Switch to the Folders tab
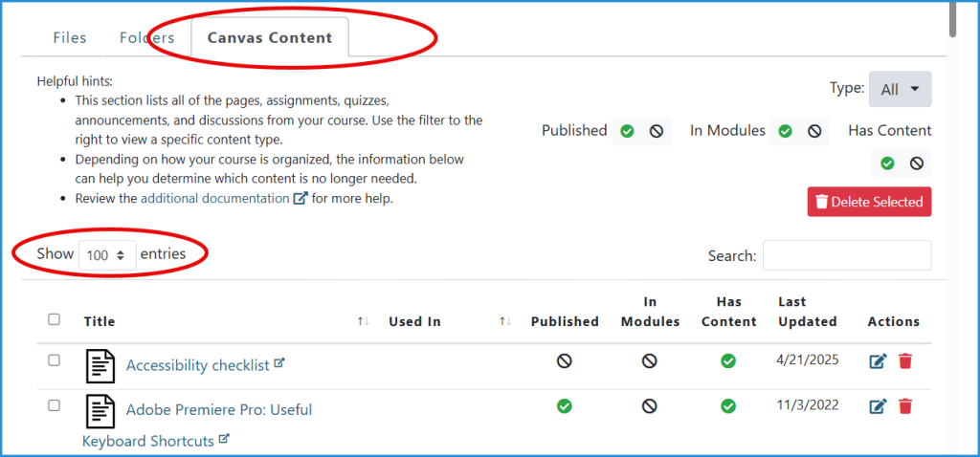 (147, 38)
